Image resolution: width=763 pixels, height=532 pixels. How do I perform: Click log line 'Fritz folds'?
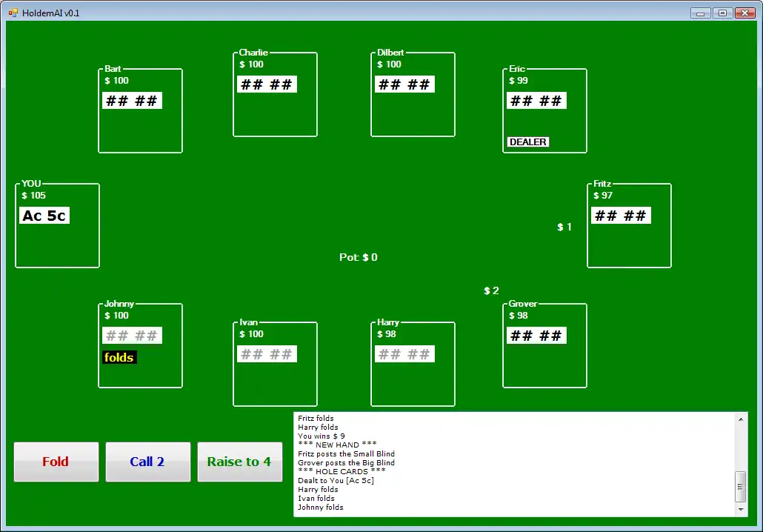[316, 418]
